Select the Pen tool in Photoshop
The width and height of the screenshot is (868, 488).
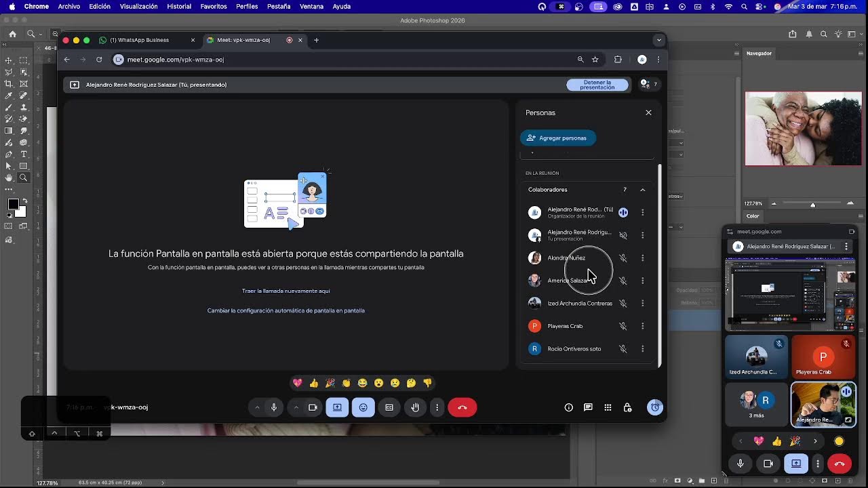click(x=8, y=155)
